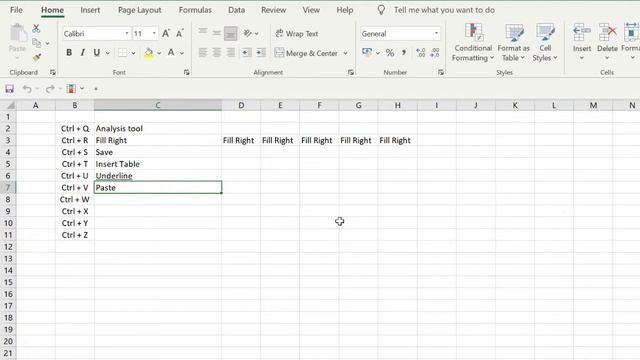
Task: Decrease indent icon
Action: click(x=246, y=53)
